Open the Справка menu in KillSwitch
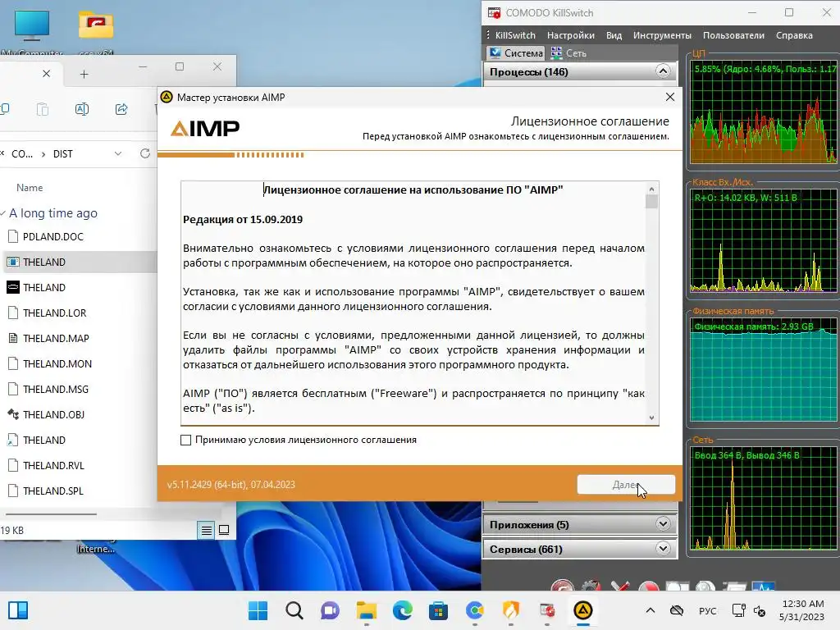 (x=794, y=35)
